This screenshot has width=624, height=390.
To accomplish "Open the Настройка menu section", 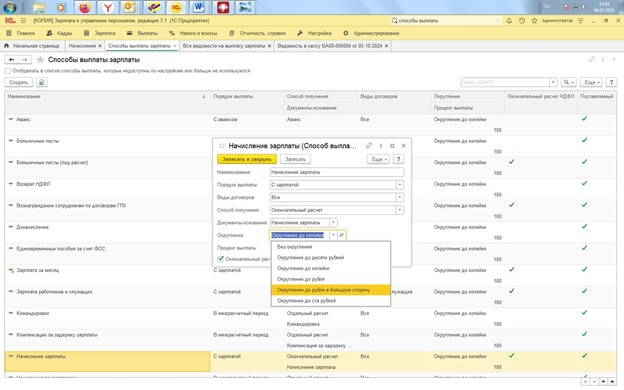I will click(314, 33).
